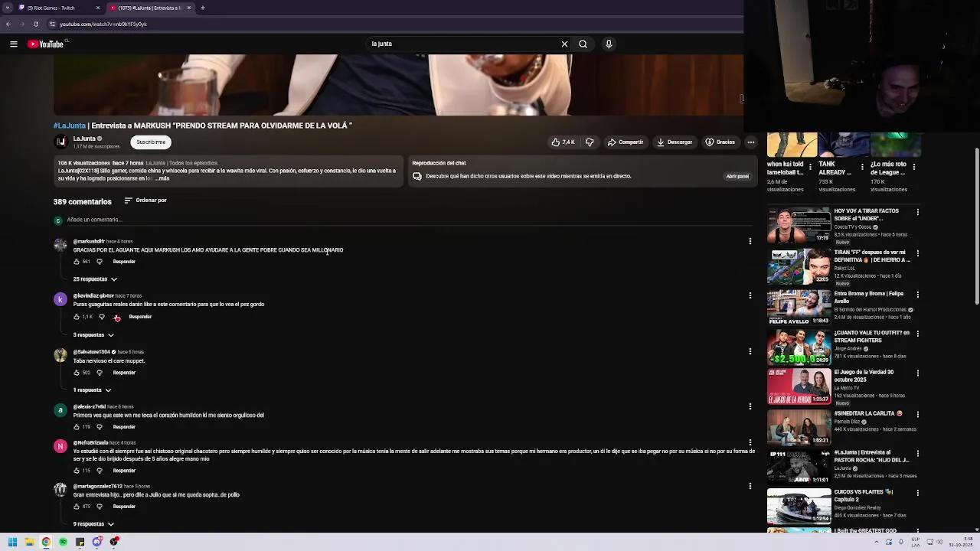Image resolution: width=980 pixels, height=551 pixels.
Task: Reply to NefraBrizuela's comment via Responder
Action: pyautogui.click(x=124, y=471)
